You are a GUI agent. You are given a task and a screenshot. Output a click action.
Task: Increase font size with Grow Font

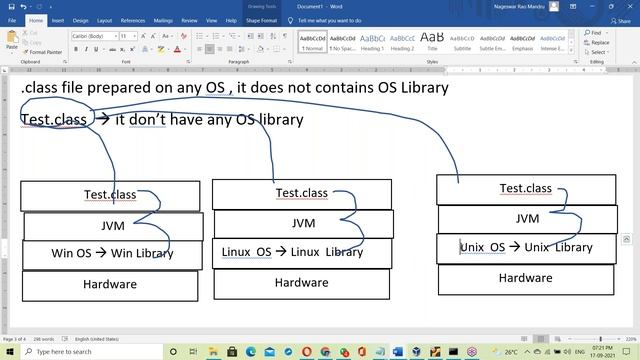coord(144,36)
